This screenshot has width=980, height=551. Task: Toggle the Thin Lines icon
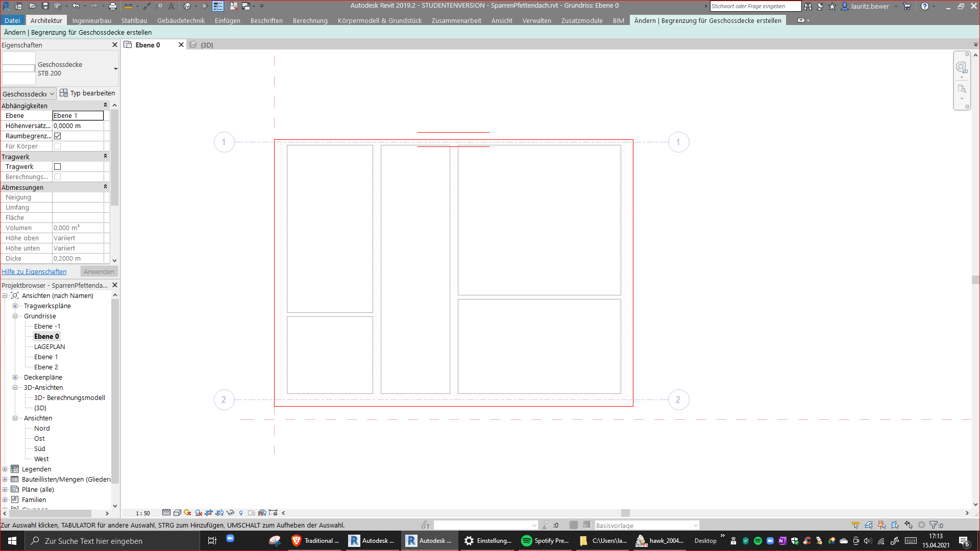tap(218, 6)
